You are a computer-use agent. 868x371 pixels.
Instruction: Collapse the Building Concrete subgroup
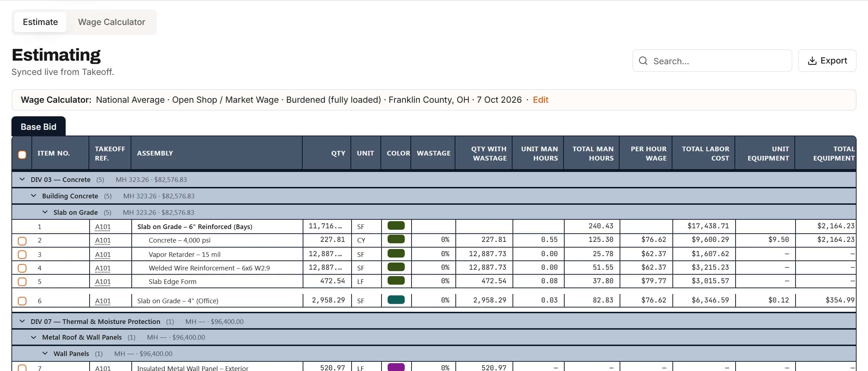tap(34, 196)
